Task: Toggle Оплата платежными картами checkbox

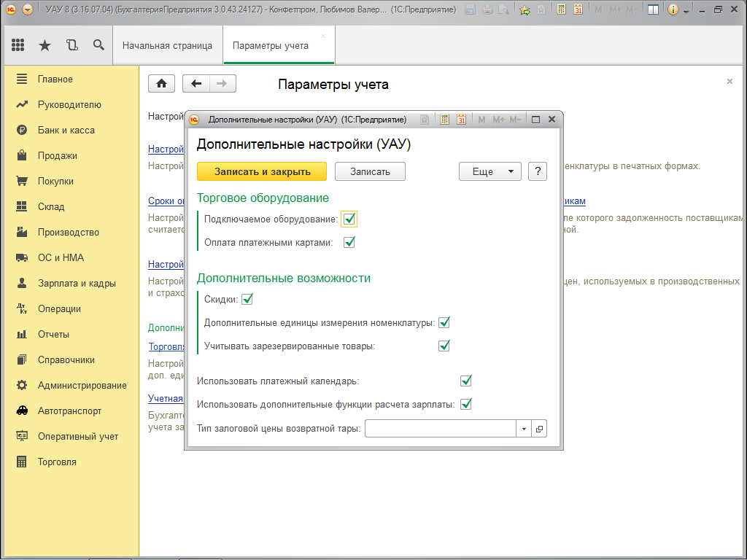Action: [349, 242]
